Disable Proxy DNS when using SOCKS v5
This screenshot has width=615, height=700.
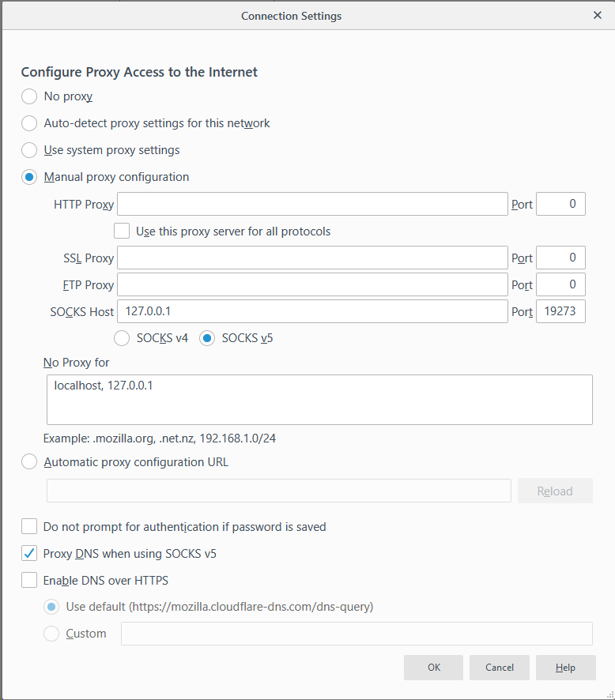point(29,553)
